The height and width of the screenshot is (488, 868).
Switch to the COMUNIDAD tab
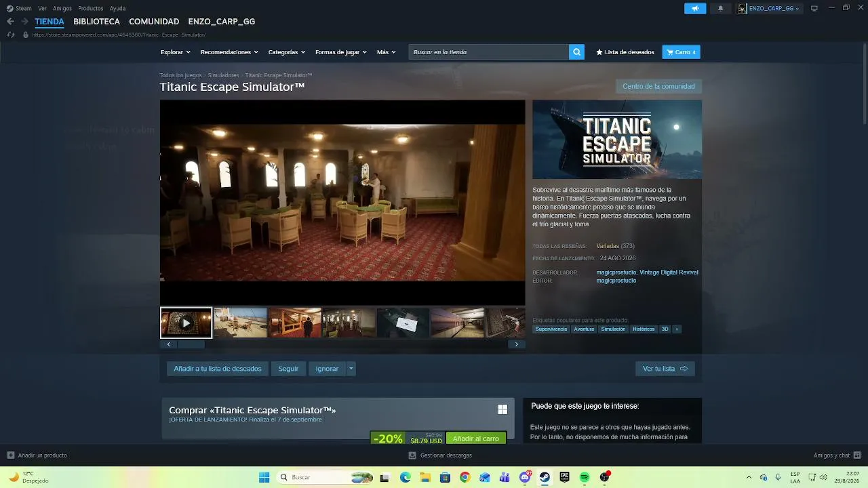154,22
